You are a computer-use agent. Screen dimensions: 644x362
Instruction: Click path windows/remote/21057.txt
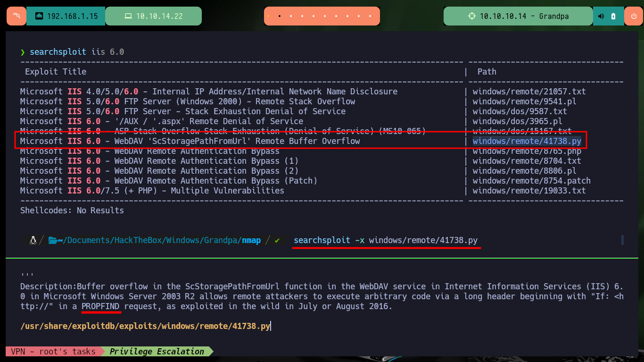click(529, 92)
